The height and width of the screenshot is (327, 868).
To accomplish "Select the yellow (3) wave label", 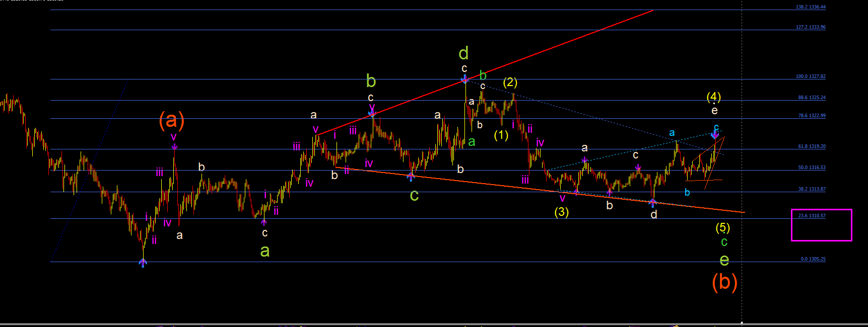I will point(561,212).
